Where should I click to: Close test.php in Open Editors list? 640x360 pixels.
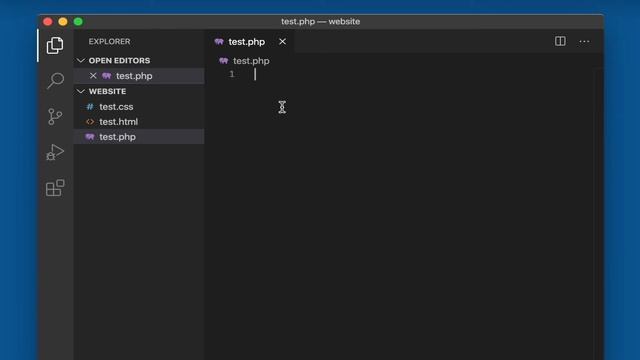93,76
